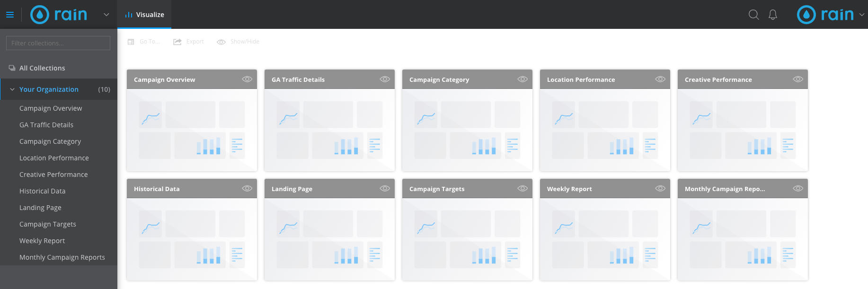Open Historical Data from the sidebar
This screenshot has width=868, height=289.
42,191
